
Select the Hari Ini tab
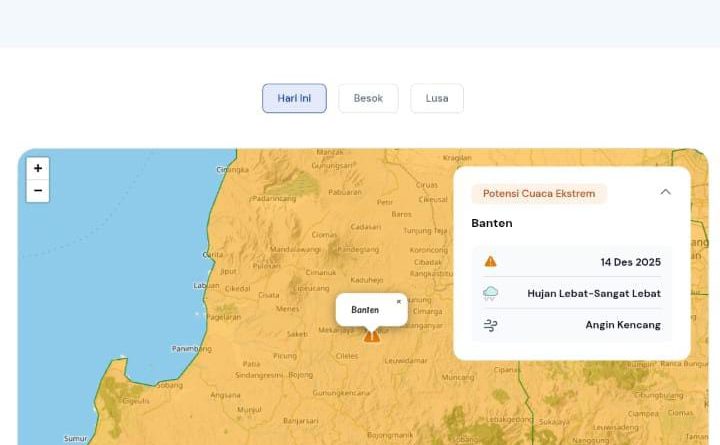(x=294, y=98)
